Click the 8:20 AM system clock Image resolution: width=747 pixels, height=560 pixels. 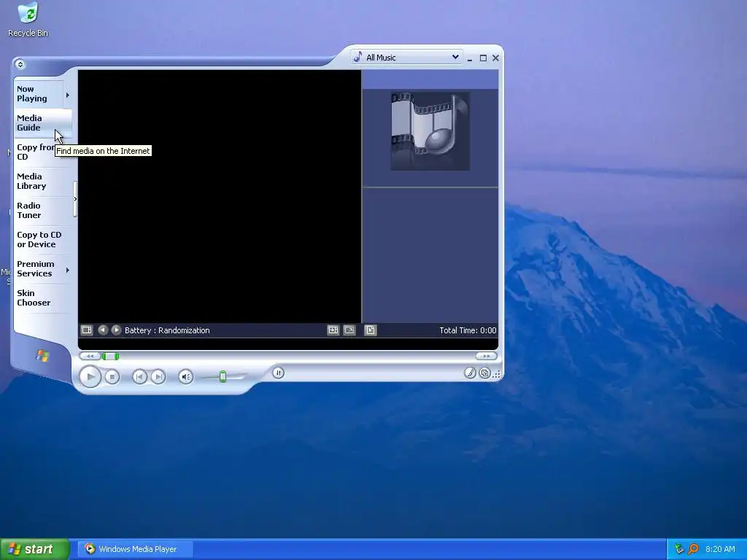[x=720, y=549]
